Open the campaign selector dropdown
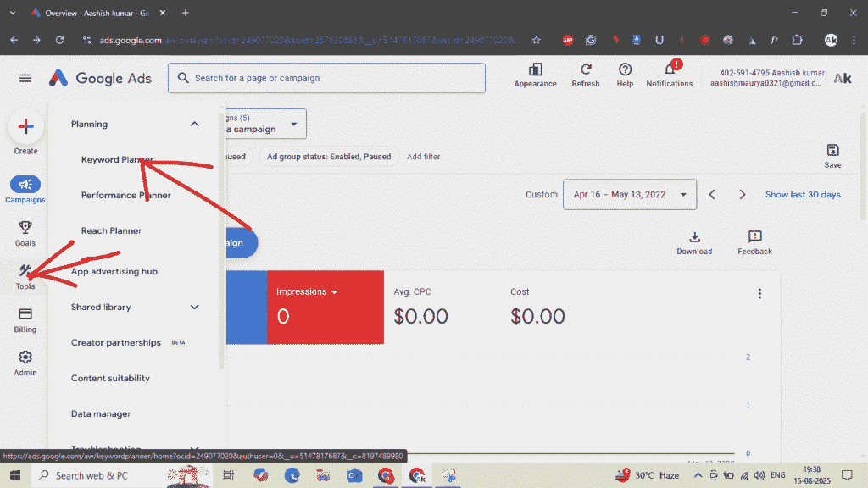The height and width of the screenshot is (488, 868). [x=265, y=124]
